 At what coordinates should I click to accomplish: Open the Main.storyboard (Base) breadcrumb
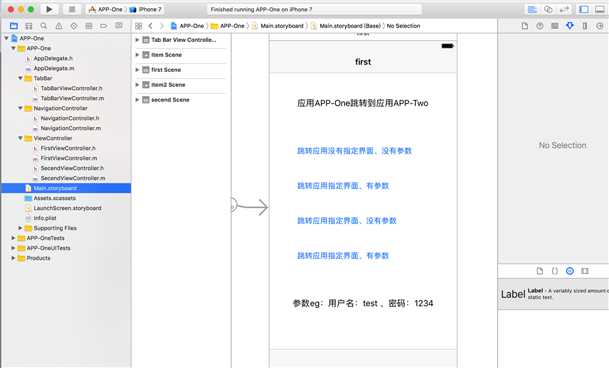pyautogui.click(x=346, y=26)
